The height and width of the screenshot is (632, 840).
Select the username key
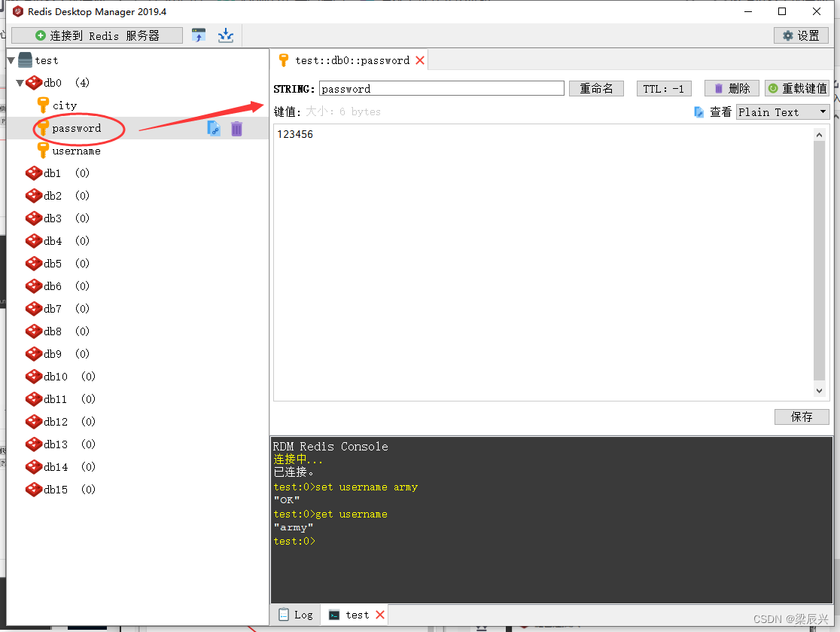coord(76,151)
